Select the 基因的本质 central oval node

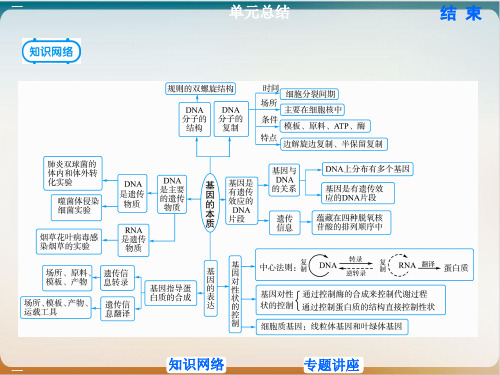(210, 203)
